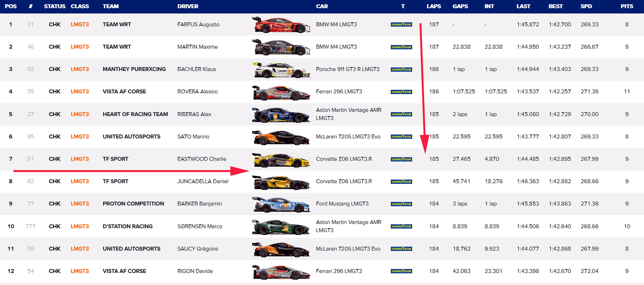Select driver name BACHLER Klaus
644x285 pixels.
click(x=197, y=69)
